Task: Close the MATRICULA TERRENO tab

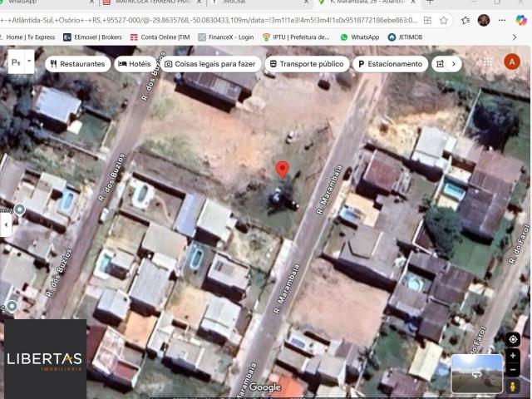Action: point(199,2)
